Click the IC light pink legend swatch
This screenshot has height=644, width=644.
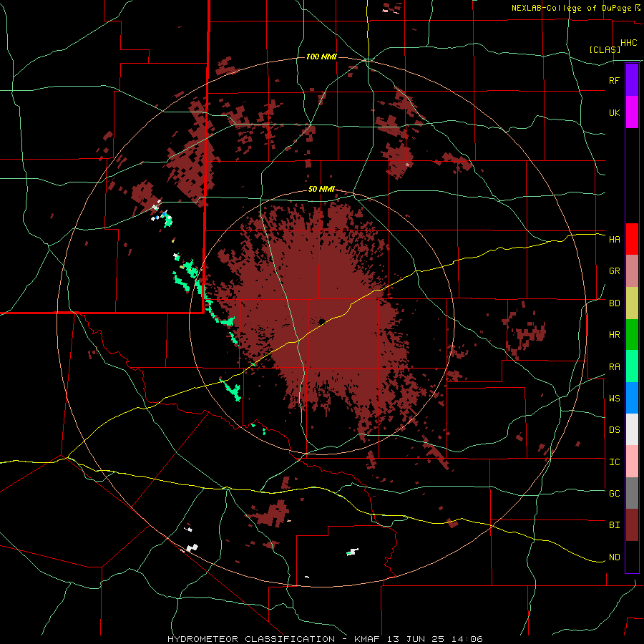pos(632,462)
